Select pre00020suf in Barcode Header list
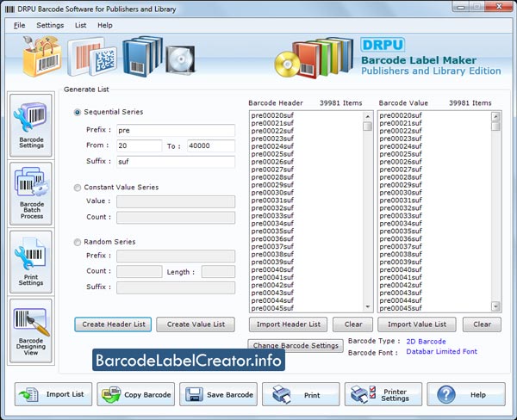Screen dimensions: 517x420 point(272,115)
